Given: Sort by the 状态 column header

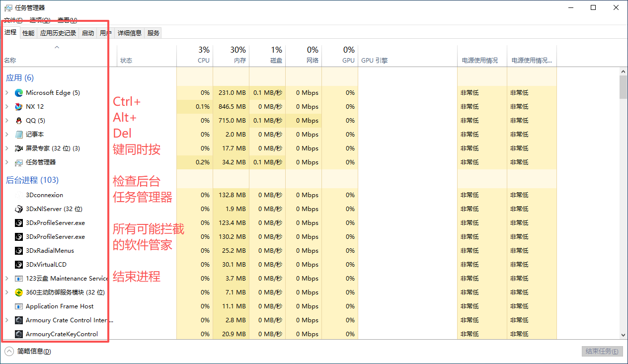Looking at the screenshot, I should tap(147, 56).
